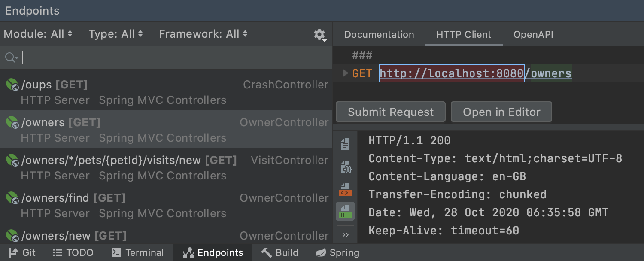Show more response toolbar actions chevron
This screenshot has width=644, height=261.
345,234
